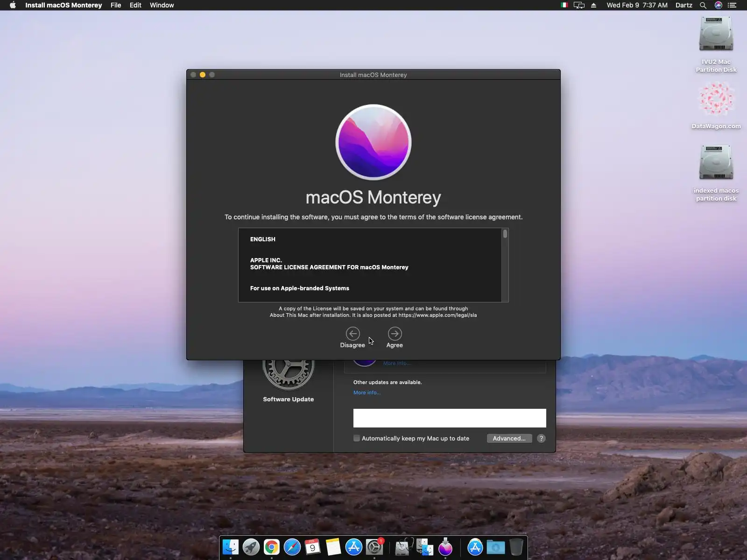
Task: Open the Install macOS Monterey app menu
Action: [63, 5]
